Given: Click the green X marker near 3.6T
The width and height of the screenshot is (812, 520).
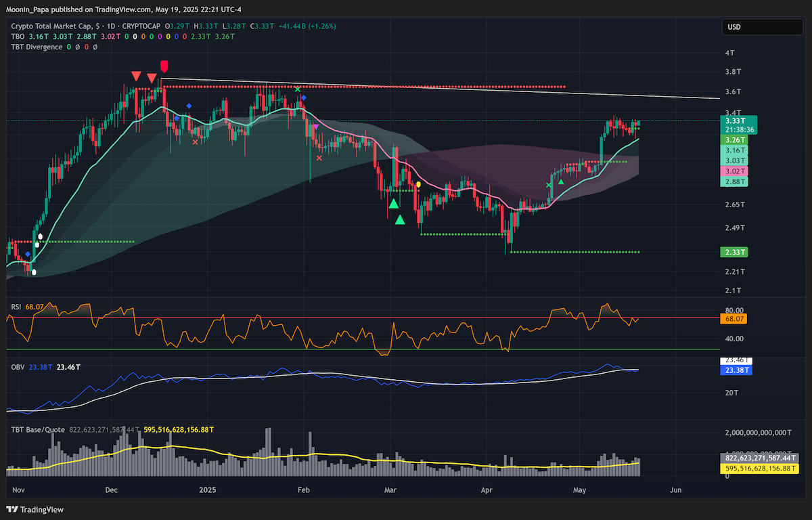Looking at the screenshot, I should [x=297, y=89].
